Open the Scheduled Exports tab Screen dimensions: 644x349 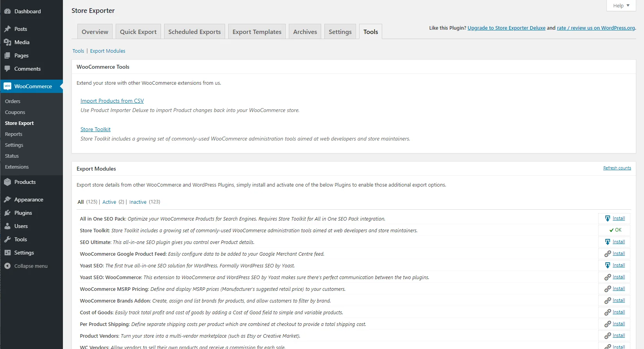[195, 32]
